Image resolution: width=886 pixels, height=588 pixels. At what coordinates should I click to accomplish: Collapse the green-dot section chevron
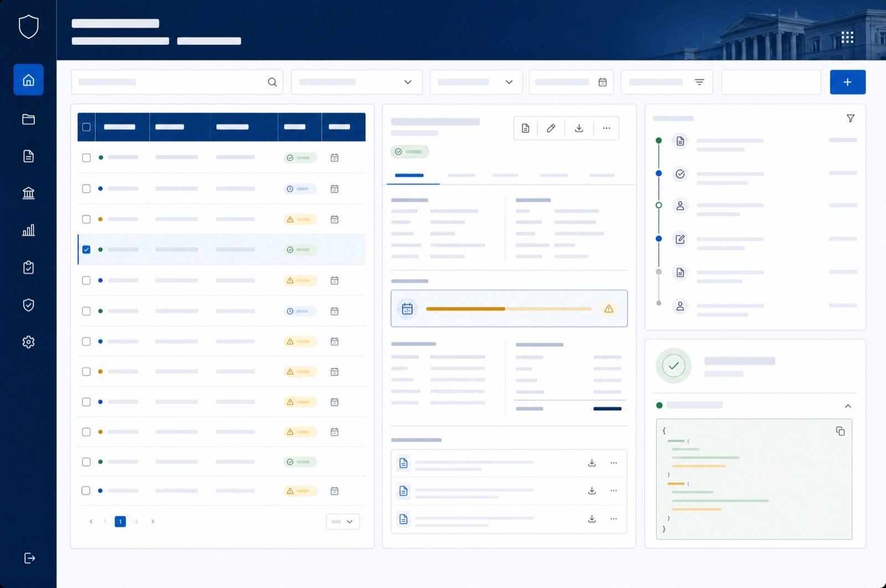pyautogui.click(x=848, y=406)
